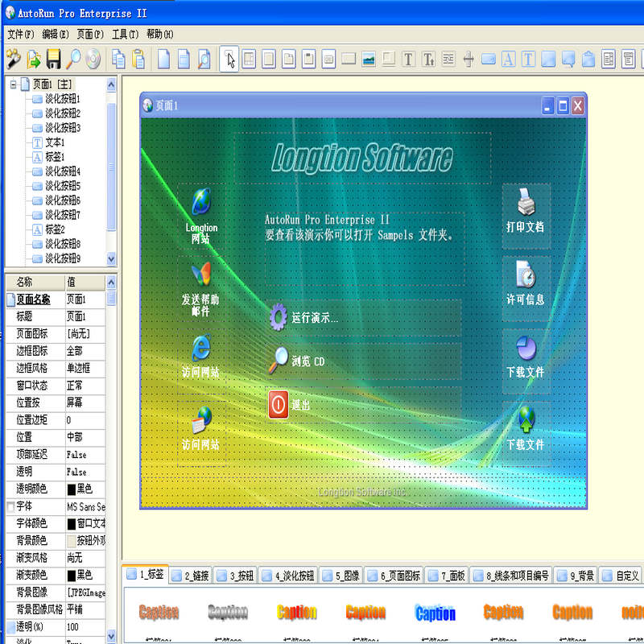644x644 pixels.
Task: Open the 文件(F) menu
Action: pyautogui.click(x=21, y=34)
